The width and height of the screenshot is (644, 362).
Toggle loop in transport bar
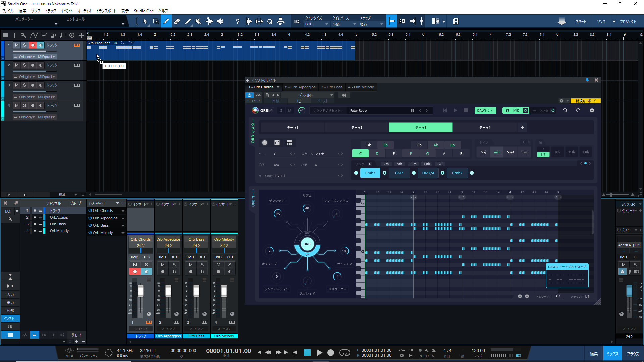tap(344, 353)
